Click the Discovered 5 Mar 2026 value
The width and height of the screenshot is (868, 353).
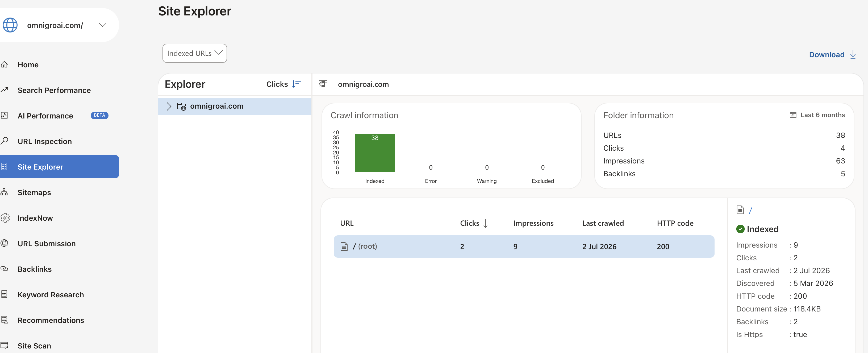pos(813,284)
